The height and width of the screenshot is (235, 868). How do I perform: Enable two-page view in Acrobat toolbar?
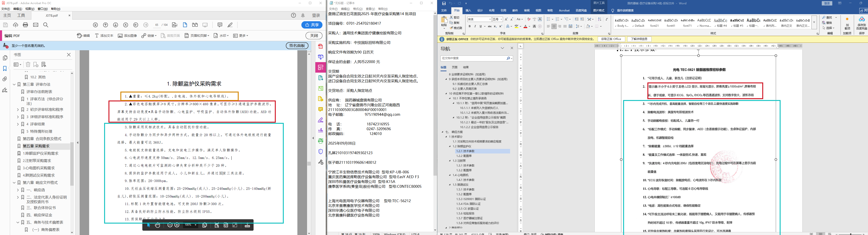(x=195, y=25)
